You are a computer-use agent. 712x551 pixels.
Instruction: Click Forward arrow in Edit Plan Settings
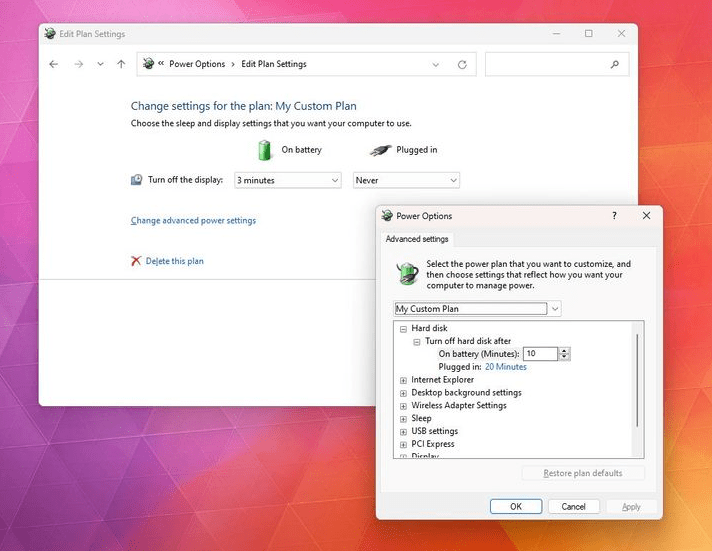coord(79,64)
